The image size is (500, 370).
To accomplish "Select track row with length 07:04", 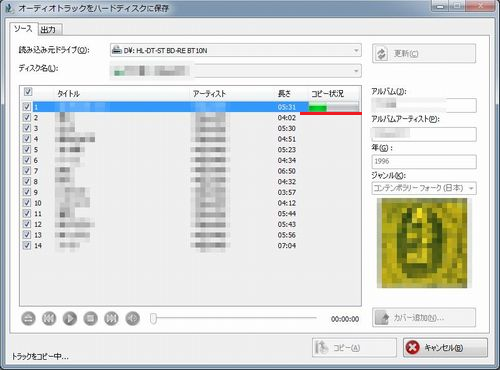I will (x=191, y=246).
